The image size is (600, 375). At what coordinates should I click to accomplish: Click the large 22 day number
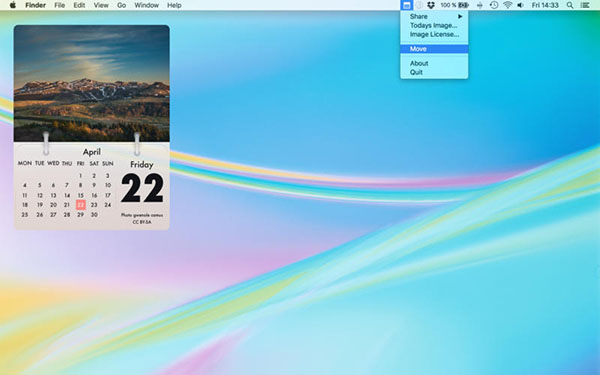142,188
